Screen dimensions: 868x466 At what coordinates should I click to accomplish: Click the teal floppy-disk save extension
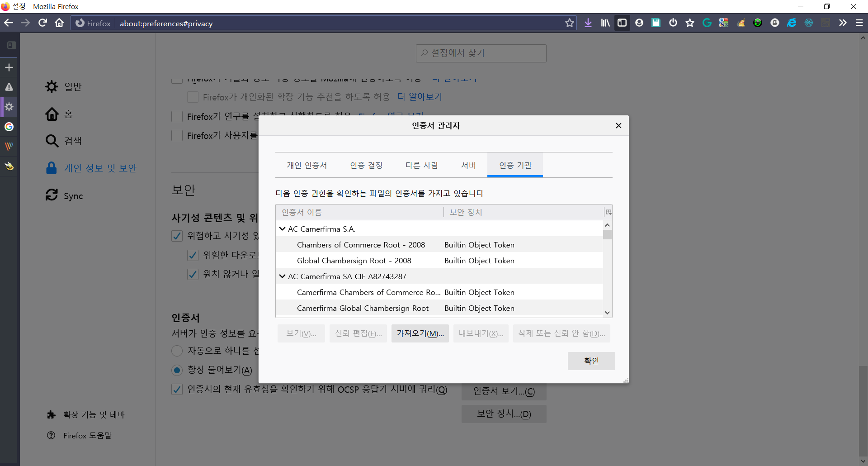click(656, 23)
